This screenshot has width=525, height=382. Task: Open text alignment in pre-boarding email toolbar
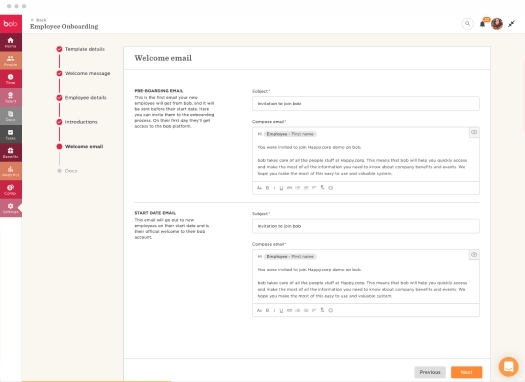(314, 188)
